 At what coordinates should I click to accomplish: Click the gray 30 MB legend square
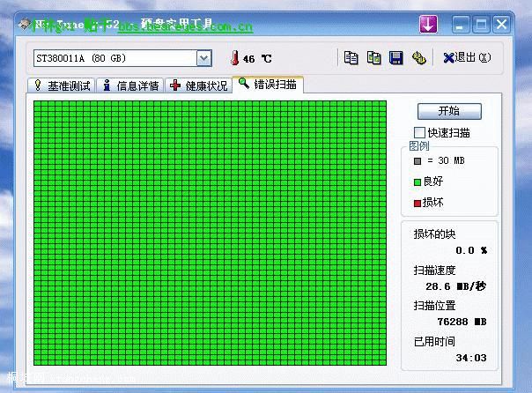(x=417, y=161)
